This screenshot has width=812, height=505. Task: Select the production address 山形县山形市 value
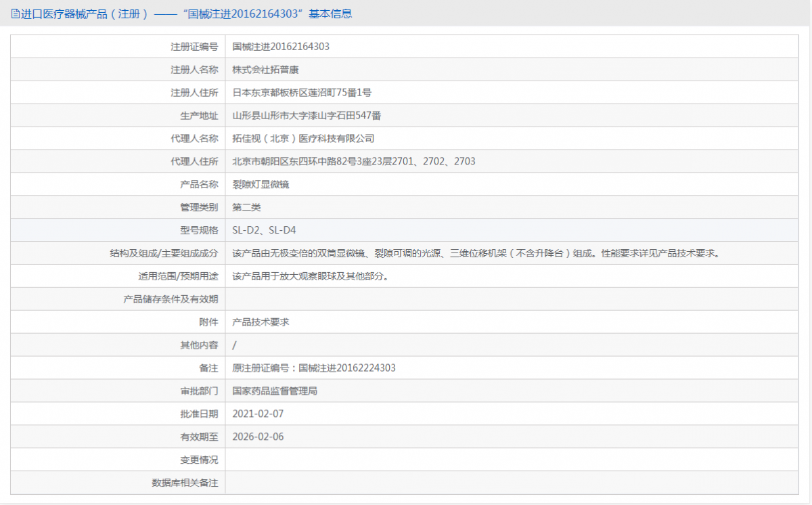[x=307, y=116]
